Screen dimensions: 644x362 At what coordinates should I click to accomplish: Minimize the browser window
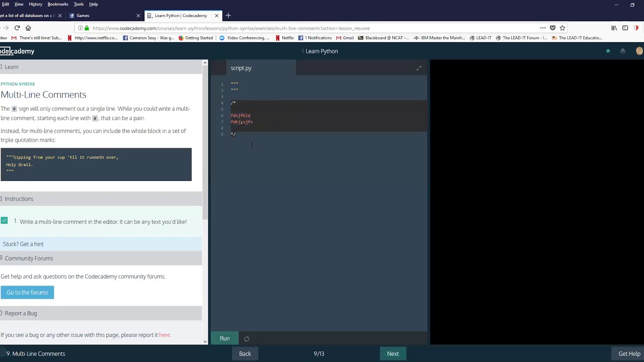[616, 5]
